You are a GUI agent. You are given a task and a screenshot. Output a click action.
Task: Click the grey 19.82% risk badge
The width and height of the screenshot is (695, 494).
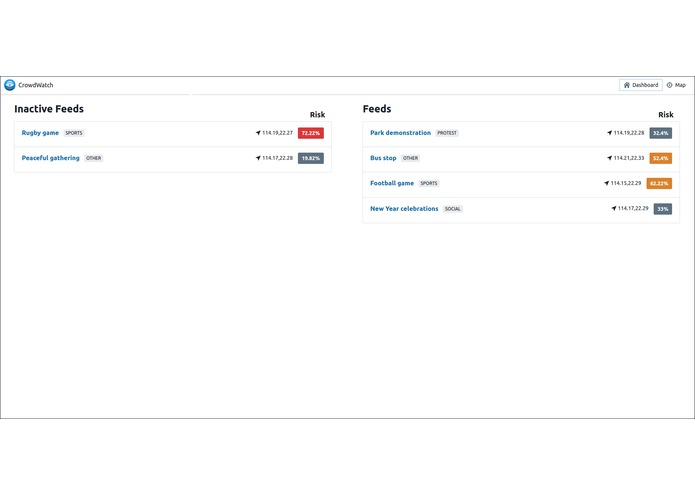311,158
